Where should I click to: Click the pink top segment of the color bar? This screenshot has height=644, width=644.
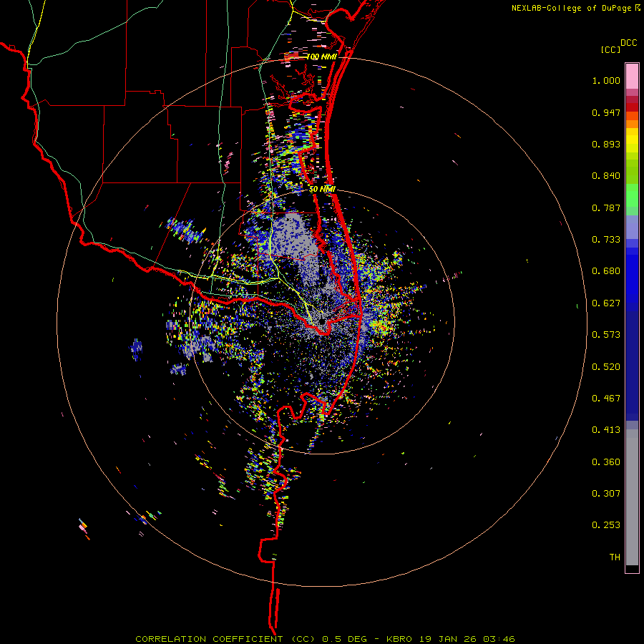click(x=632, y=77)
